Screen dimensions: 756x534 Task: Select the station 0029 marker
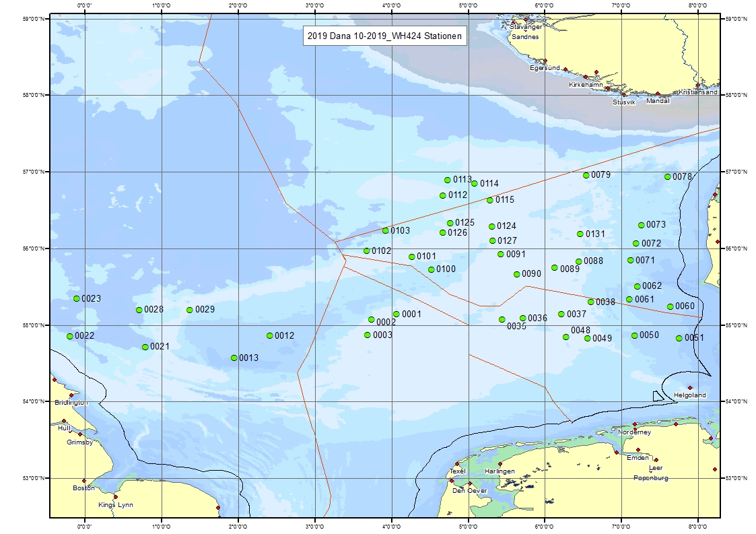point(190,310)
